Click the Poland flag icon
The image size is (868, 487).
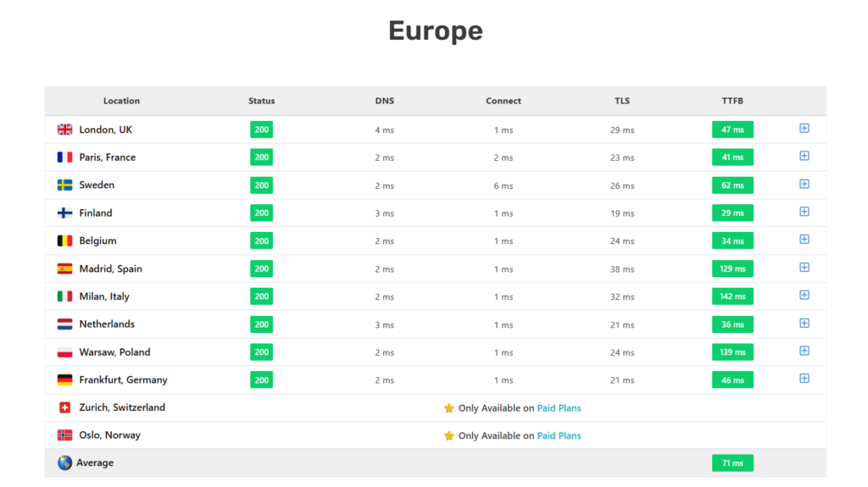click(64, 352)
